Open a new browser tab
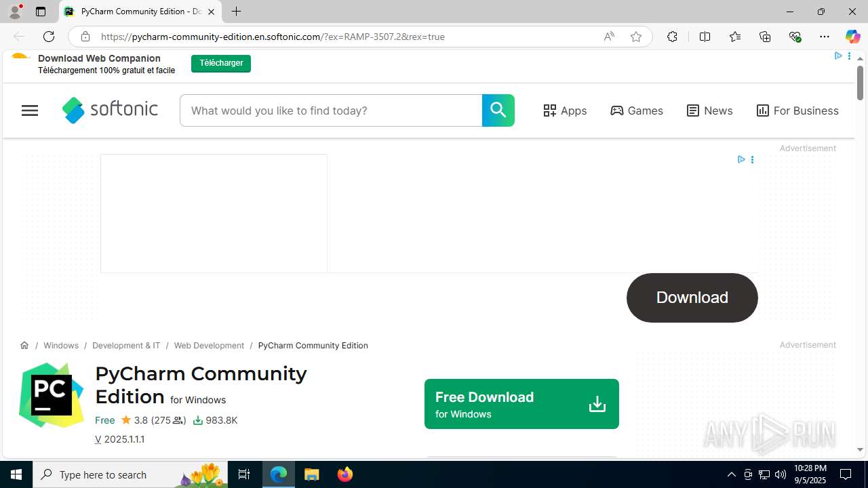 [x=236, y=12]
